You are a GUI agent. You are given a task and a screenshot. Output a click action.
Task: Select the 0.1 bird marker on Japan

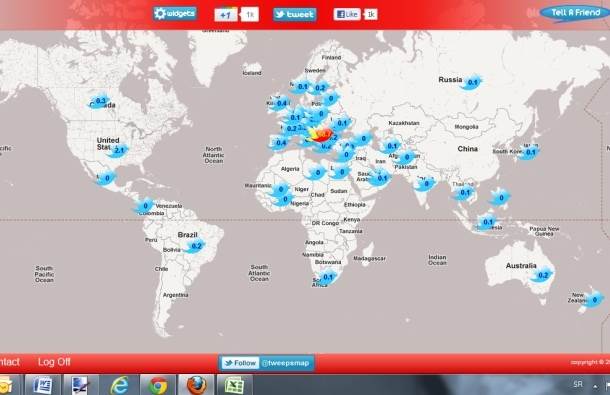[x=529, y=152]
